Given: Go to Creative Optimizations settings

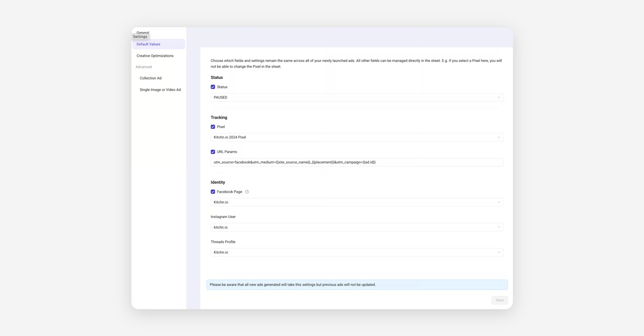Looking at the screenshot, I should tap(155, 56).
